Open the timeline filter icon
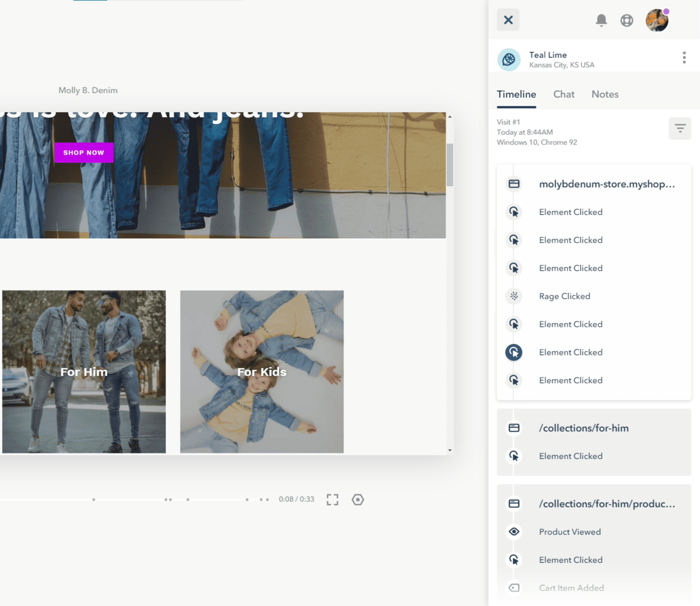Viewport: 700px width, 606px height. (x=679, y=128)
